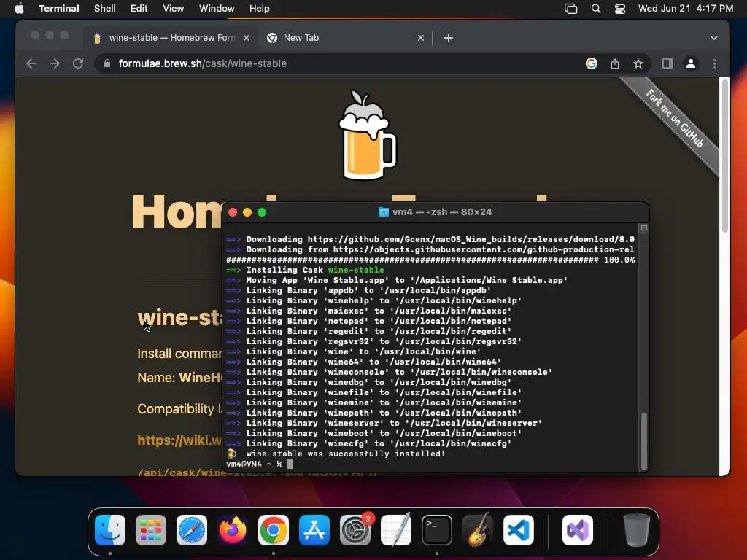
Task: Open the Chrome profile icon
Action: pos(691,63)
